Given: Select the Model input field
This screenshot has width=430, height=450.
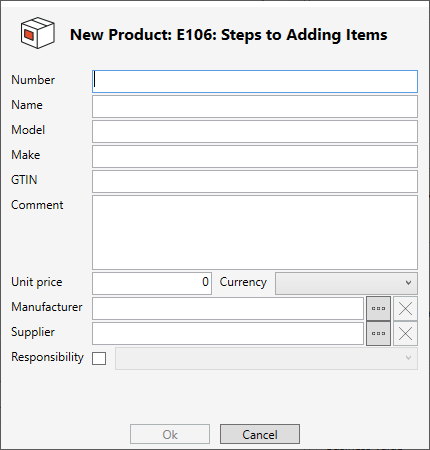Looking at the screenshot, I should click(255, 131).
